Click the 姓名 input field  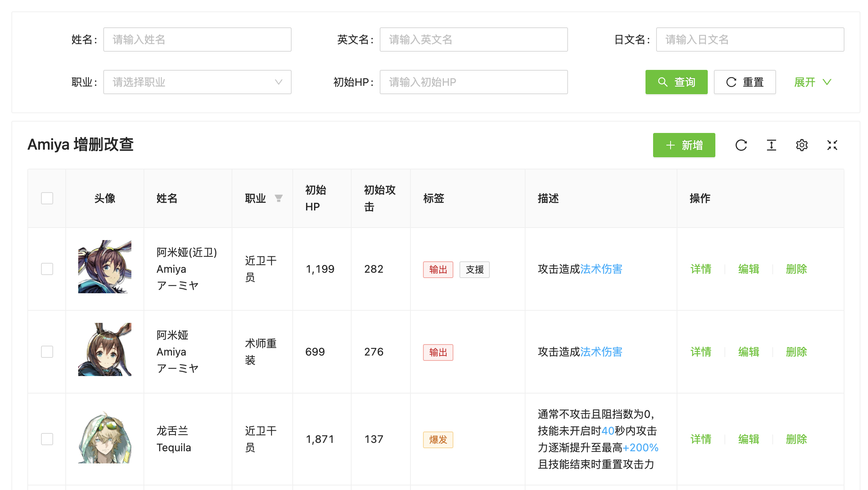pos(197,40)
